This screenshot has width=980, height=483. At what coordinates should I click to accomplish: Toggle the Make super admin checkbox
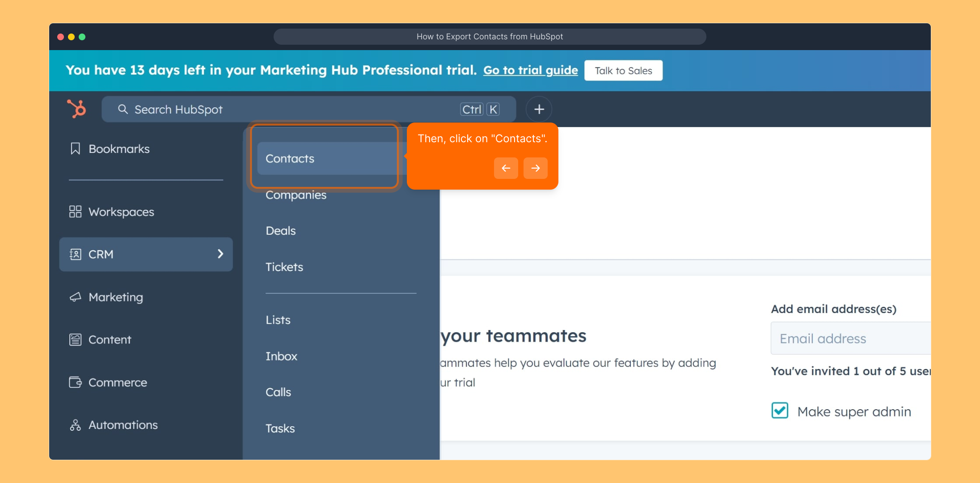[x=780, y=411]
